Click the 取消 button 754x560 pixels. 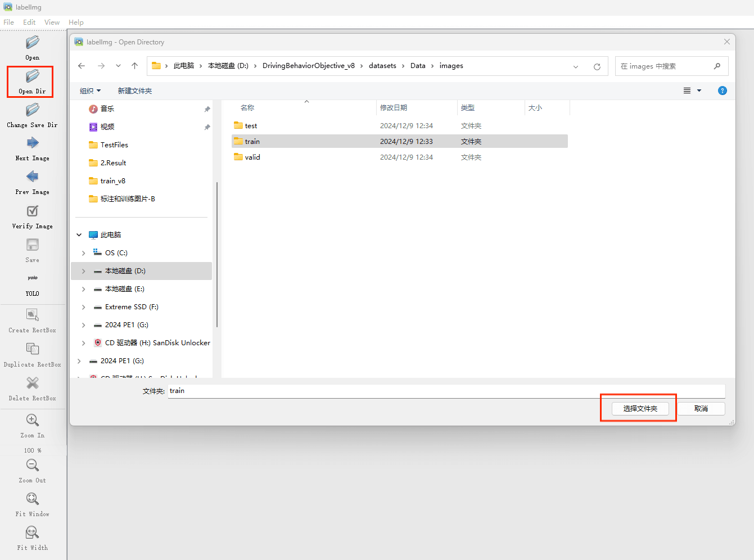coord(701,409)
